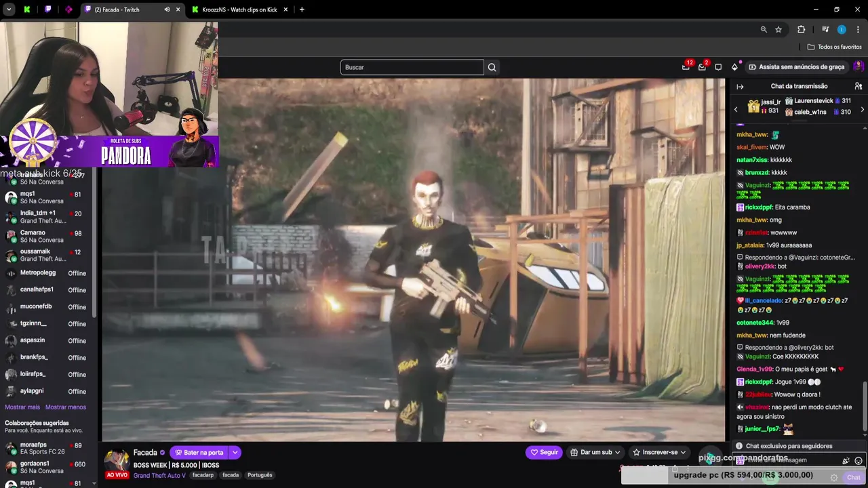Image resolution: width=868 pixels, height=488 pixels.
Task: Click the Twitch search magnifier button
Action: [x=492, y=67]
